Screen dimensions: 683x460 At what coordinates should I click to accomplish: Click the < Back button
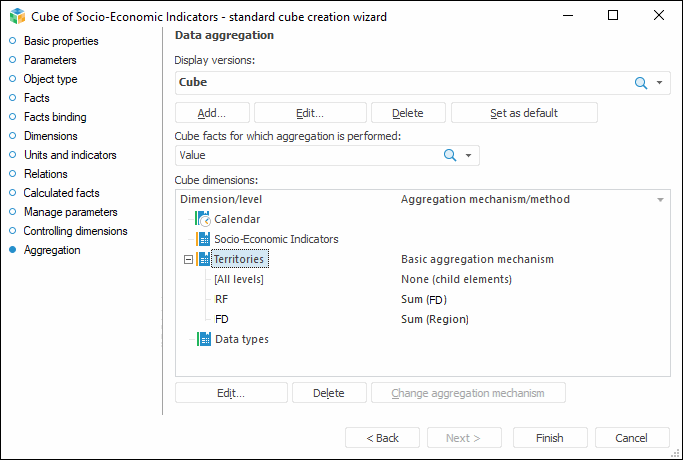click(x=382, y=438)
